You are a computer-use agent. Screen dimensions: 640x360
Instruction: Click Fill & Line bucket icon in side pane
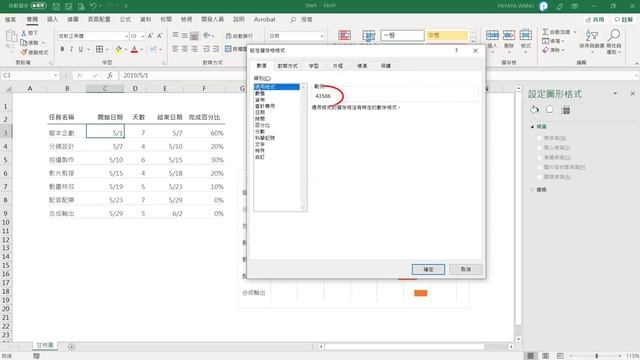pos(534,110)
